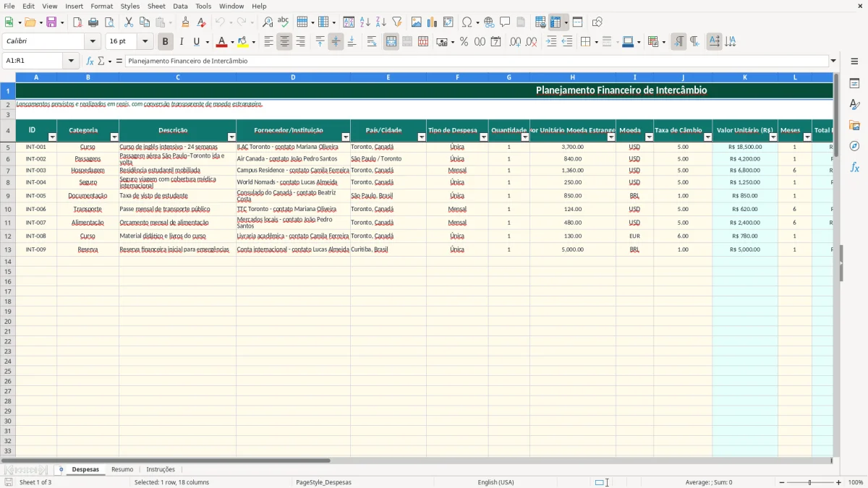Insert a comment
Screen dimensions: 868x488
point(505,22)
